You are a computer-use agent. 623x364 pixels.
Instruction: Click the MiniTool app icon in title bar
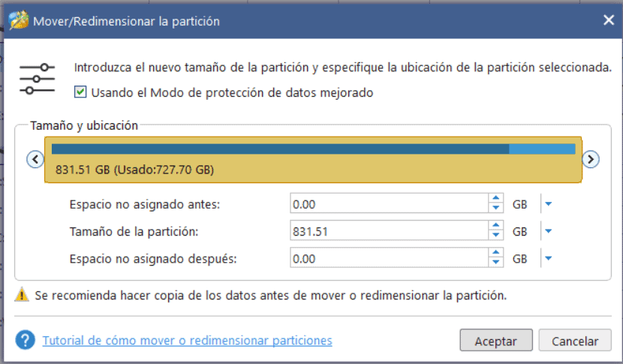(x=19, y=21)
